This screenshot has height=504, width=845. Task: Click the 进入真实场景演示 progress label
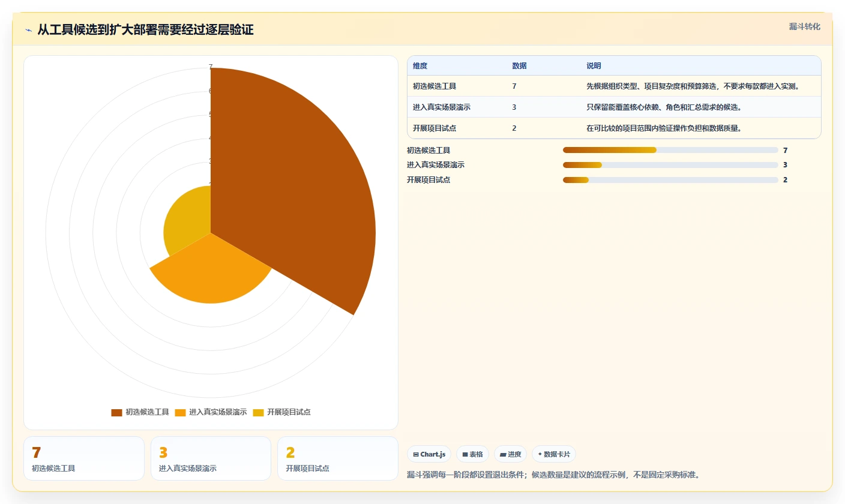tap(436, 165)
